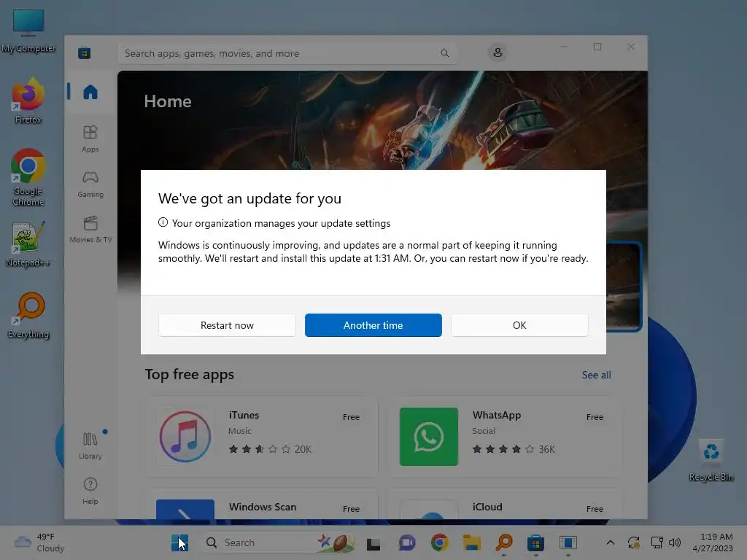Open the WhatsApp app icon
Viewport: 747px width, 560px height.
click(428, 436)
